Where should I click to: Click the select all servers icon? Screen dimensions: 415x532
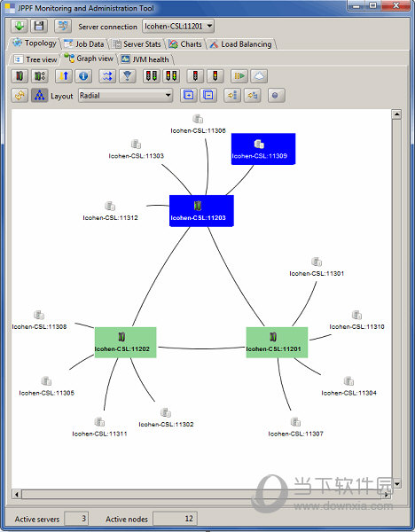click(x=20, y=76)
